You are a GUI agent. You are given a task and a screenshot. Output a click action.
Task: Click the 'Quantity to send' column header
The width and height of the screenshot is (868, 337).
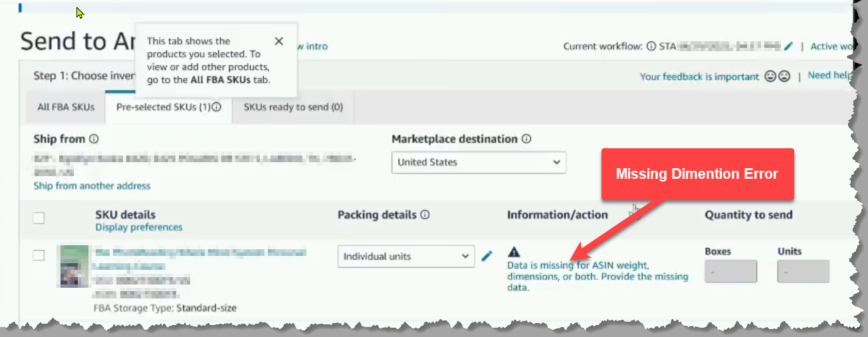pos(748,215)
